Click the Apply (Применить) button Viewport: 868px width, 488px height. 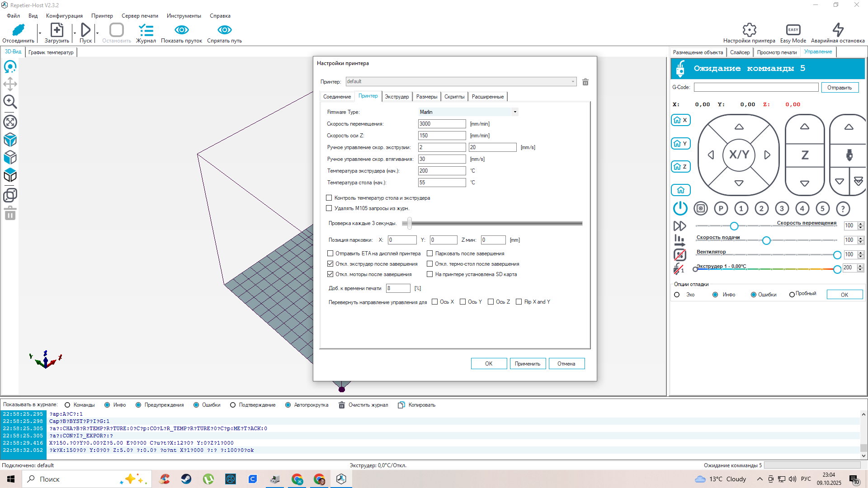(528, 364)
